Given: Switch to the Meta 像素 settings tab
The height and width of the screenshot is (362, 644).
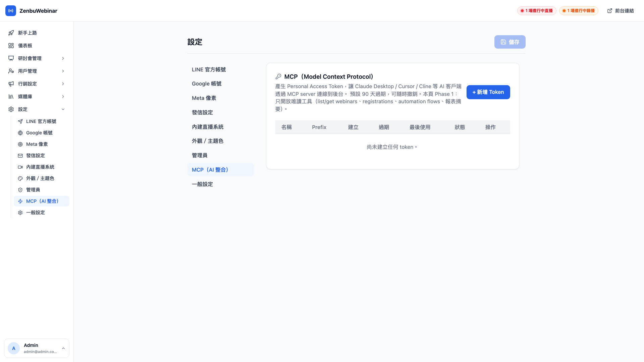Looking at the screenshot, I should (221, 98).
